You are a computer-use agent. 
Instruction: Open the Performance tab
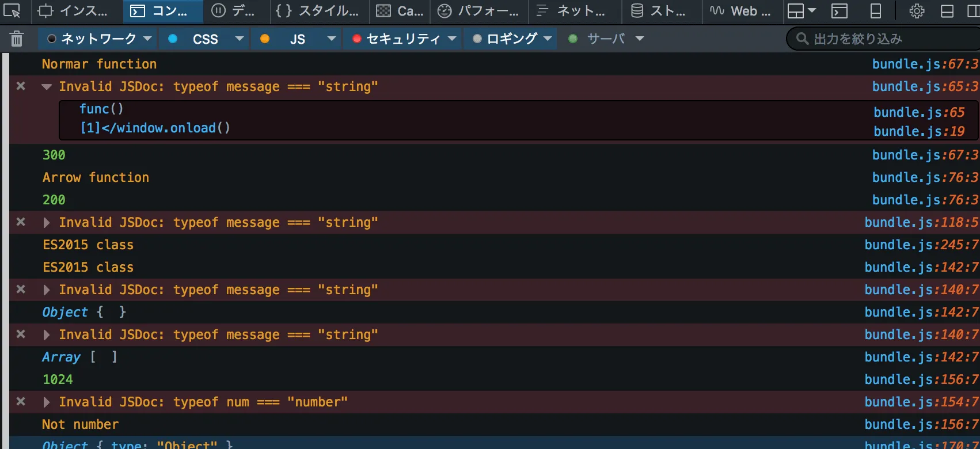point(478,11)
